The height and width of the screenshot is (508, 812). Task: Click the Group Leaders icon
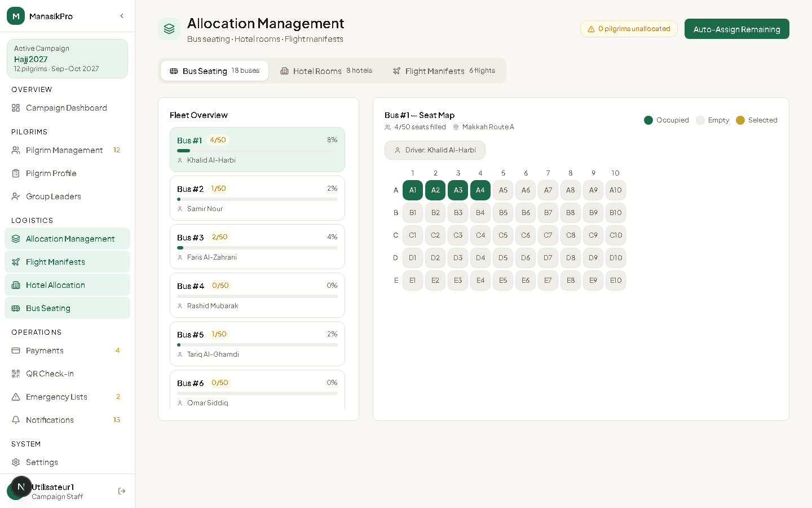click(16, 196)
